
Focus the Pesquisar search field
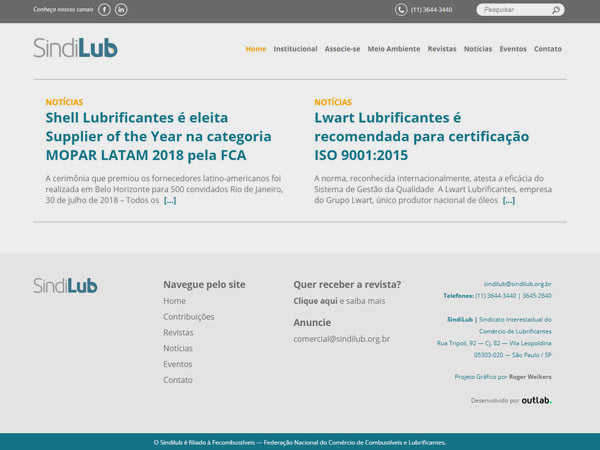[520, 10]
